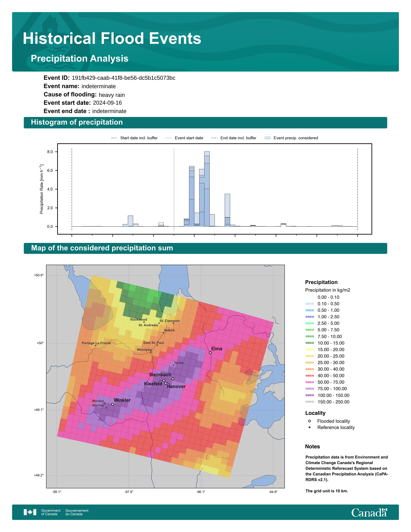Click the Reference locality legend dot
Screen dimensions: 411x532
click(x=309, y=427)
